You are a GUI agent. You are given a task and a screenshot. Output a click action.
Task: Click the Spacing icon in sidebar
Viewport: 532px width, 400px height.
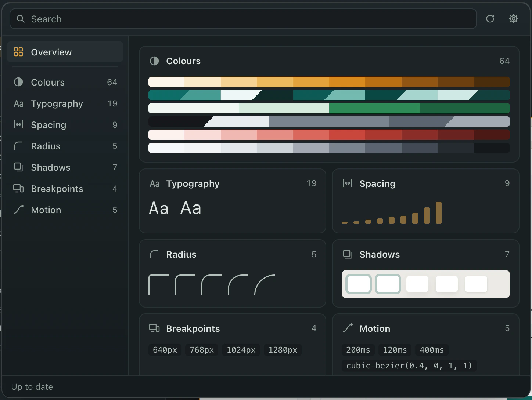(x=18, y=124)
